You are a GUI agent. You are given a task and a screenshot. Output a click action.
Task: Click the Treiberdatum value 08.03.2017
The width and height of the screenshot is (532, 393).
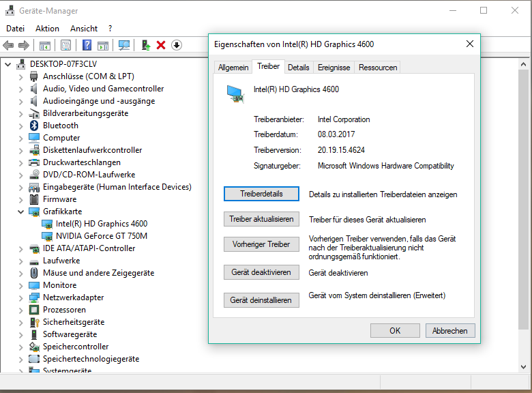pyautogui.click(x=336, y=134)
